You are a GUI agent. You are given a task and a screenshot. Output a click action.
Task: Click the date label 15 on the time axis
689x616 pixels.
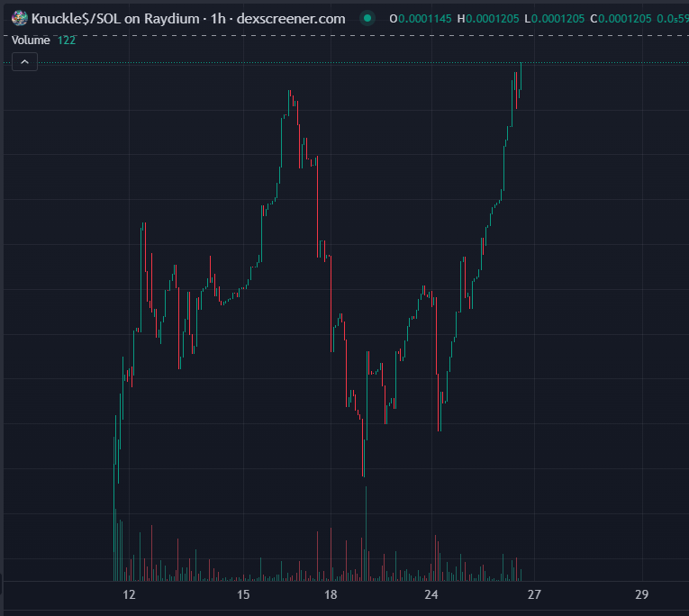[243, 595]
